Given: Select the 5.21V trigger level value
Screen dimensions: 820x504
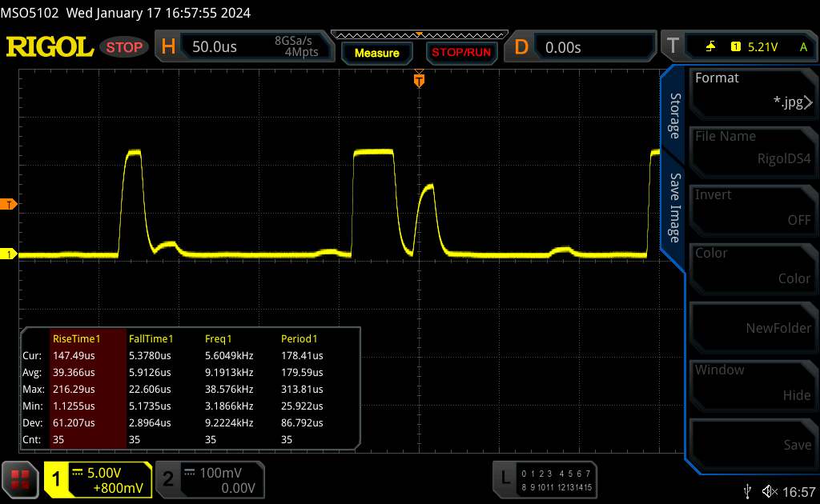Looking at the screenshot, I should click(762, 47).
